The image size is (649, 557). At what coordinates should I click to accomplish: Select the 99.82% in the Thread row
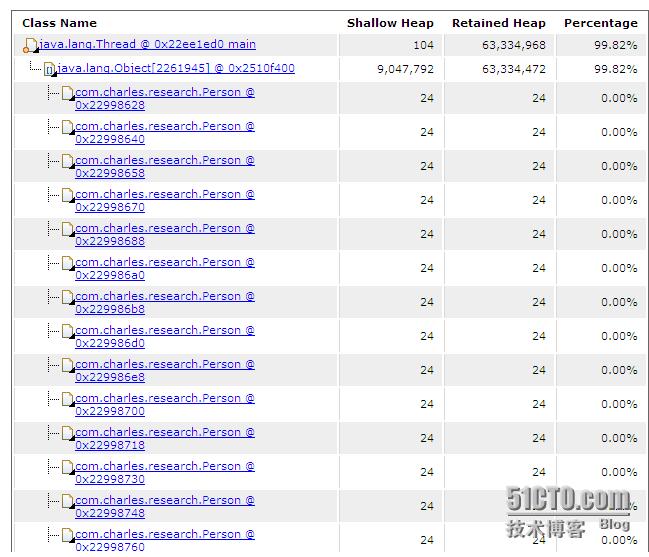615,45
